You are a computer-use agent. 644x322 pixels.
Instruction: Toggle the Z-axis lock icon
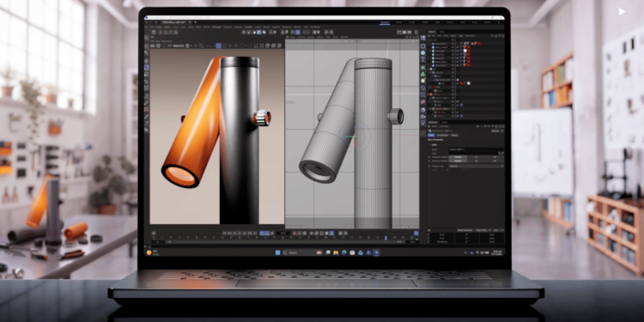tap(171, 32)
